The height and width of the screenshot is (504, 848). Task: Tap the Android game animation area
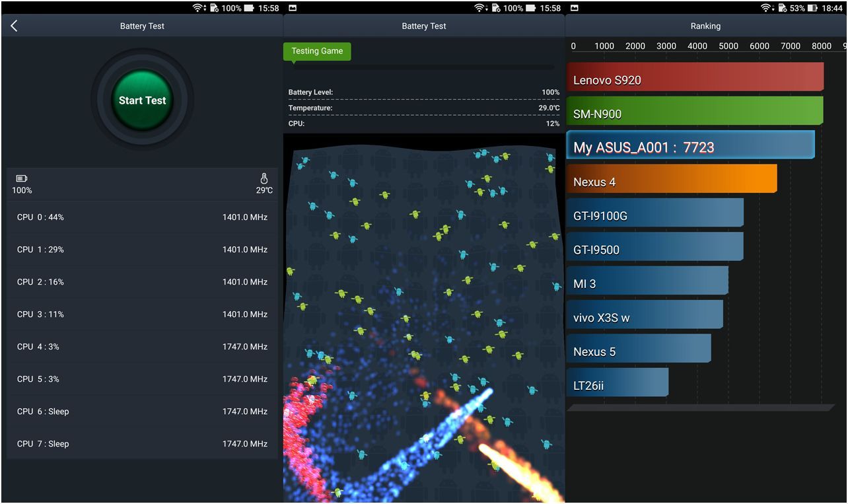[x=424, y=317]
